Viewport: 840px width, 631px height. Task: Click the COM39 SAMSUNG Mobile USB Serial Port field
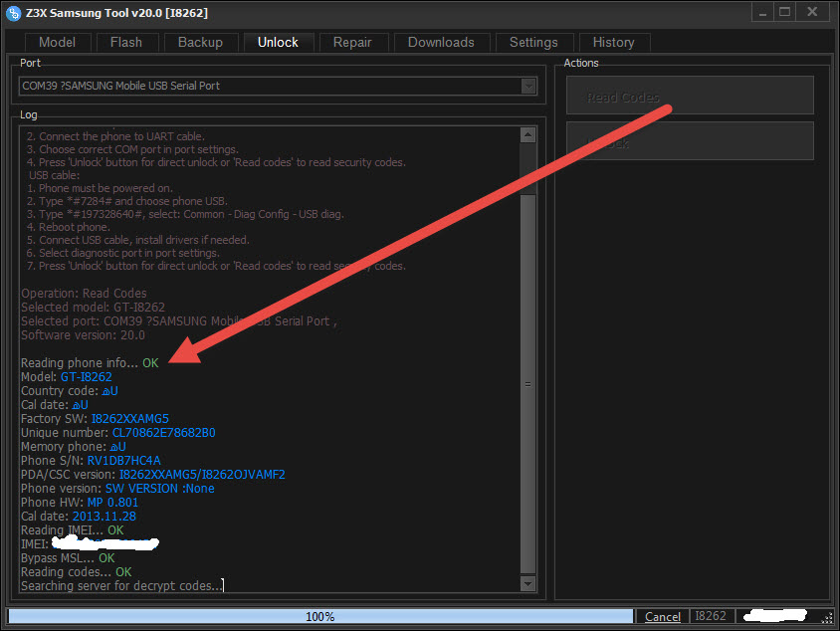point(278,87)
